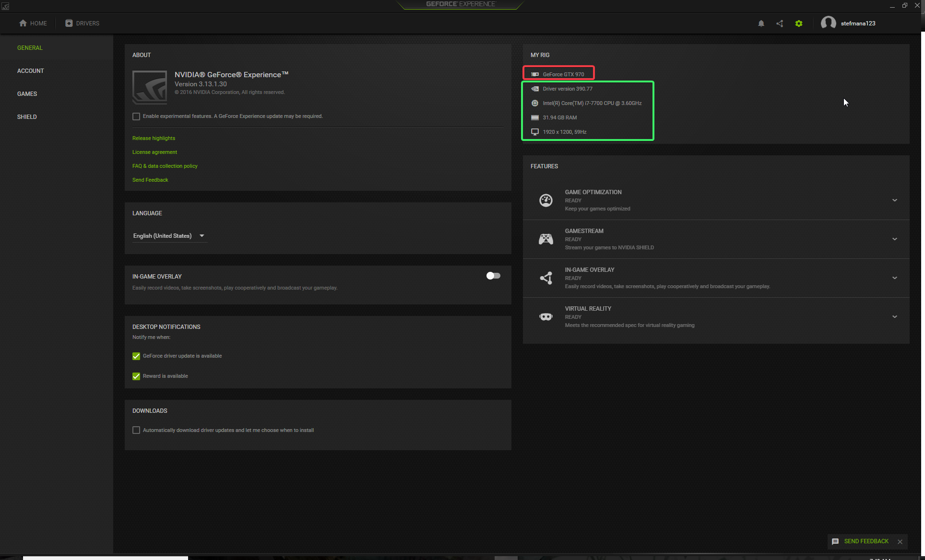Click the share icon in top bar

(x=780, y=23)
